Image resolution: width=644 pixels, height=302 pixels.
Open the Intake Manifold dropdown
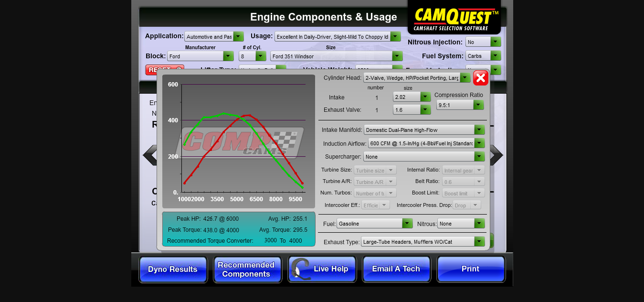pyautogui.click(x=424, y=130)
